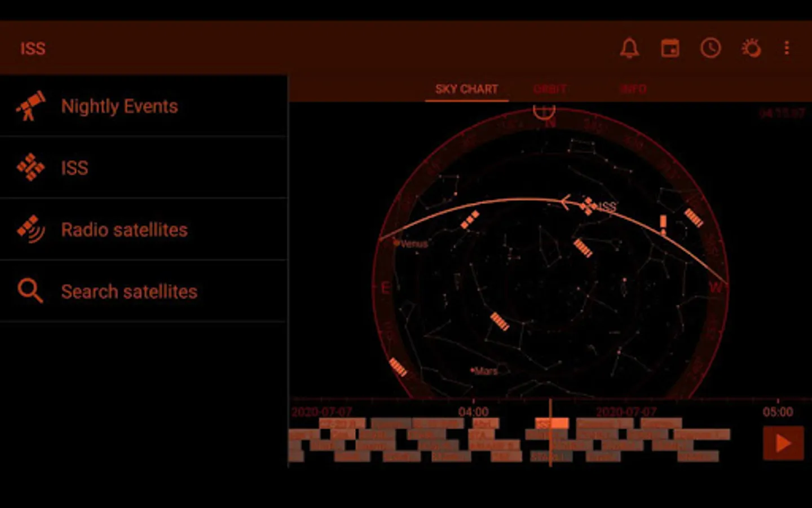The height and width of the screenshot is (508, 812).
Task: Select the three-square satellite icon near Venus
Action: coord(470,220)
